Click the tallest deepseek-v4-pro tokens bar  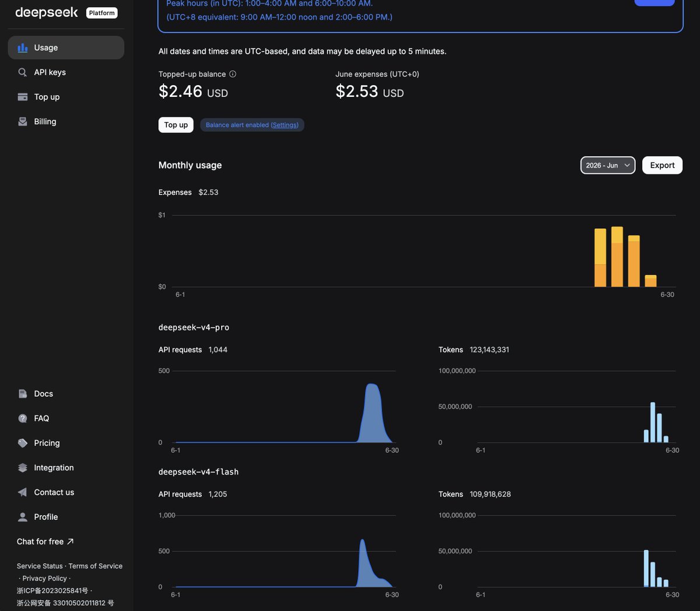(x=653, y=423)
